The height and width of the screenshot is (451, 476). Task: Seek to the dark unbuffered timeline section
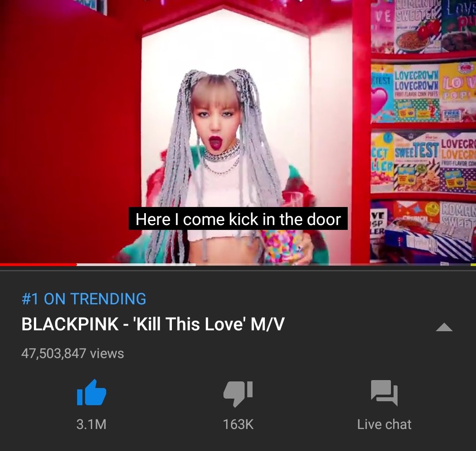point(333,265)
